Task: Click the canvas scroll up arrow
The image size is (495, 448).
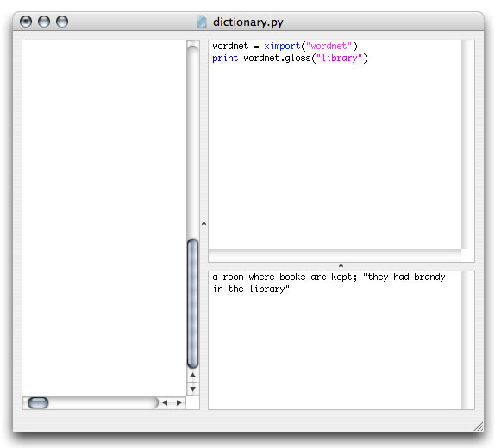Action: coord(193,375)
